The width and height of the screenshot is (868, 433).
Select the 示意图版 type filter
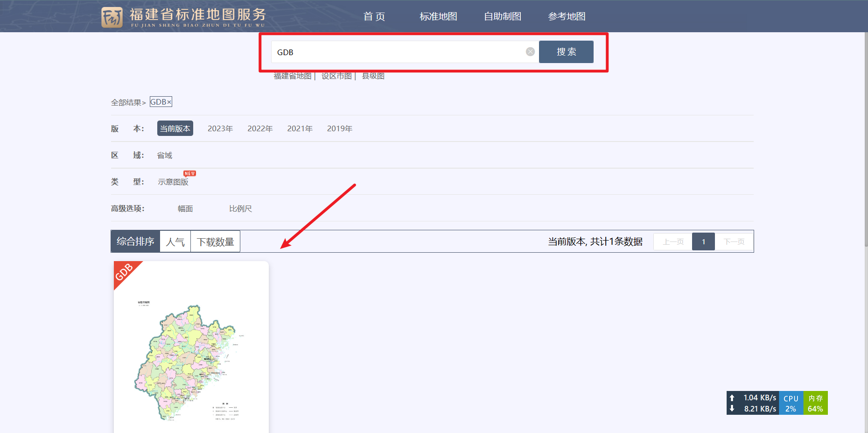pyautogui.click(x=173, y=182)
